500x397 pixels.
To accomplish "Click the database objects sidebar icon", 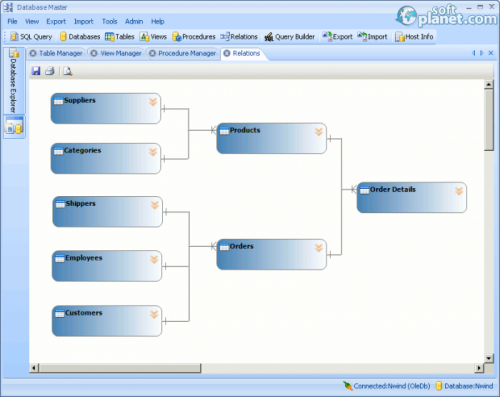I will point(14,127).
